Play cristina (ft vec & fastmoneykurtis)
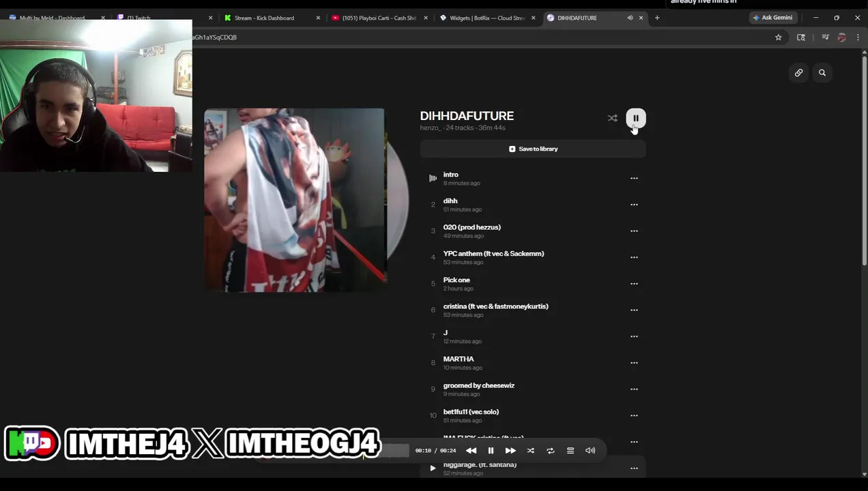The width and height of the screenshot is (868, 491). click(495, 306)
